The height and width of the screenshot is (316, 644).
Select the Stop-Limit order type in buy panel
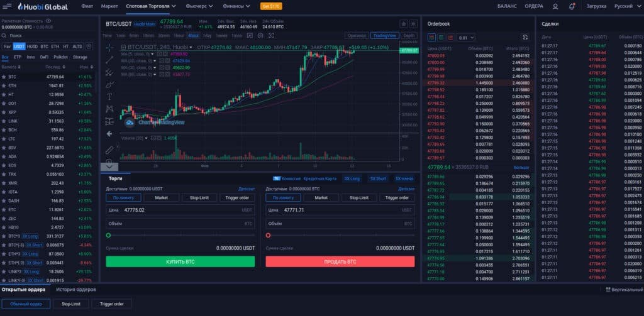pyautogui.click(x=199, y=197)
